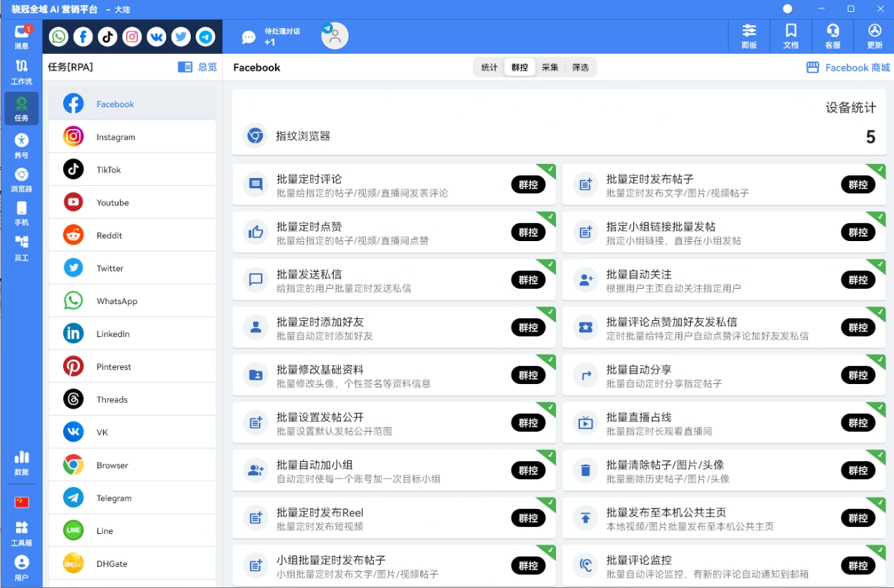894x588 pixels.
Task: Open the 养号 section in the left sidebar
Action: click(x=21, y=144)
